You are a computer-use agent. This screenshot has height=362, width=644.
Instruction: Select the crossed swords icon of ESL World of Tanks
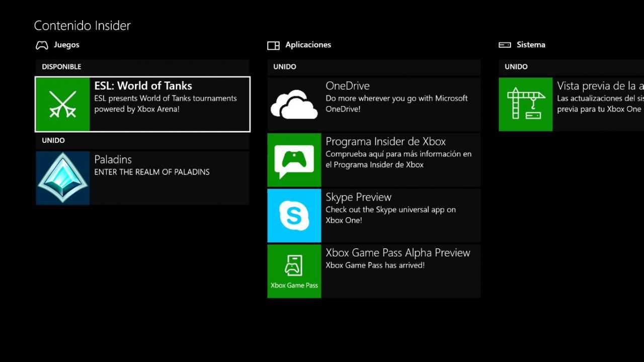point(62,104)
